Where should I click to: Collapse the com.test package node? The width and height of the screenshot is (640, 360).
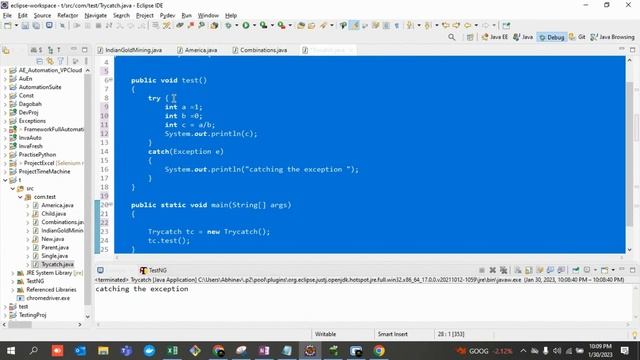(20, 197)
